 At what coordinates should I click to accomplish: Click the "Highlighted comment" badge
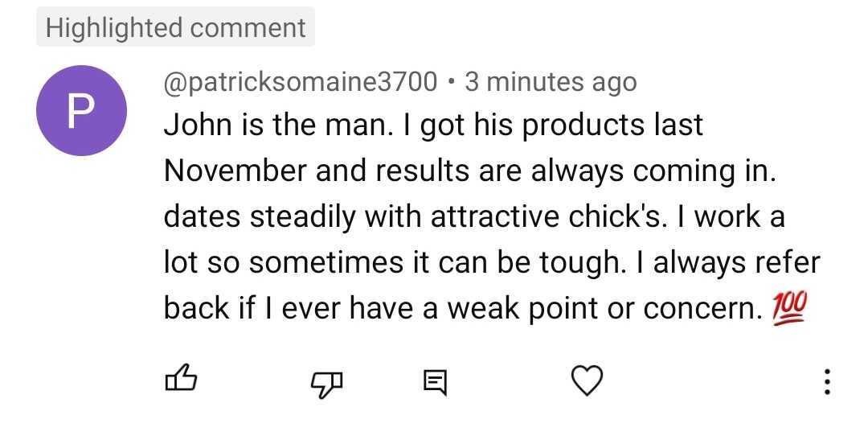click(x=175, y=28)
